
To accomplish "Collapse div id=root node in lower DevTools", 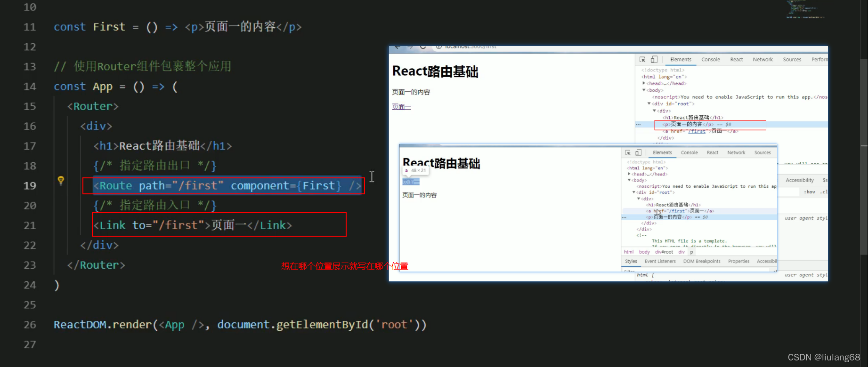I will (x=634, y=192).
